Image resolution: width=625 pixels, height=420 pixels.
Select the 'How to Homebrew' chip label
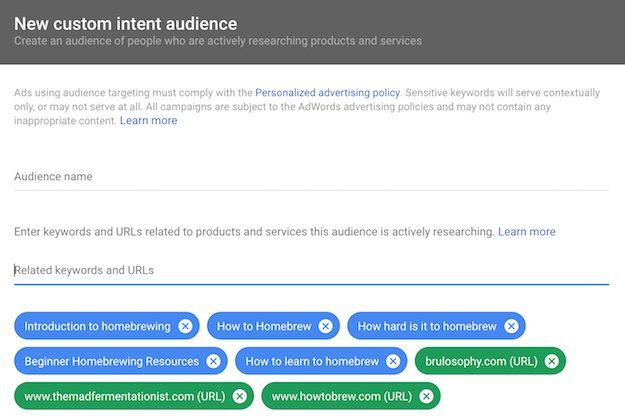(x=264, y=326)
